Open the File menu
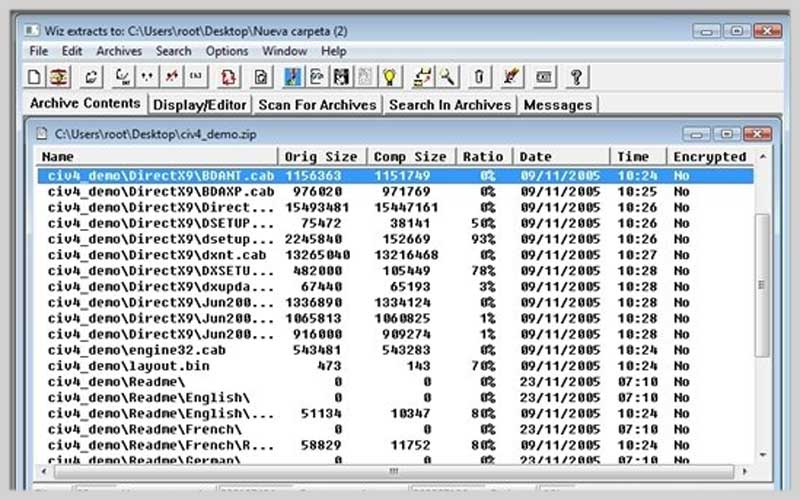The height and width of the screenshot is (500, 800). pos(38,51)
